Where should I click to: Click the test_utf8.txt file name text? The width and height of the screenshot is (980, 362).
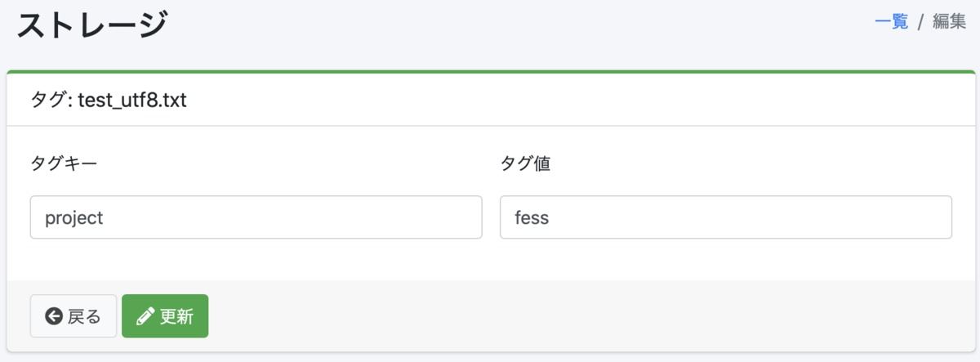pyautogui.click(x=132, y=102)
